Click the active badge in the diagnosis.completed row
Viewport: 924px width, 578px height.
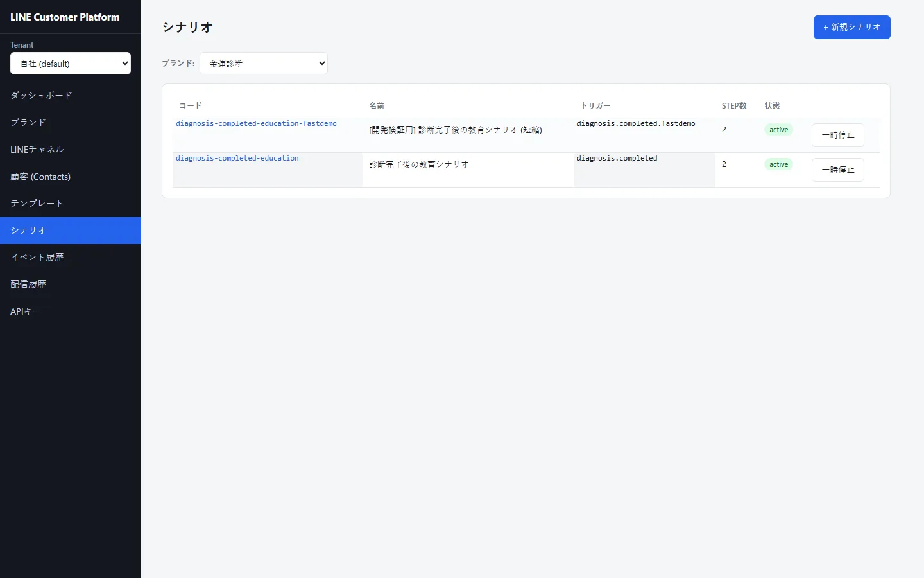778,164
